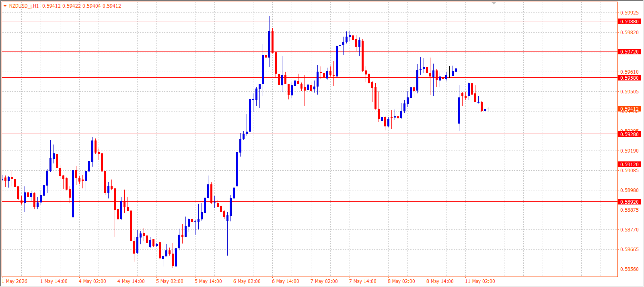Screen dimensions: 644x287
Task: Click the 0.58770 price scale value
Action: pyautogui.click(x=630, y=230)
